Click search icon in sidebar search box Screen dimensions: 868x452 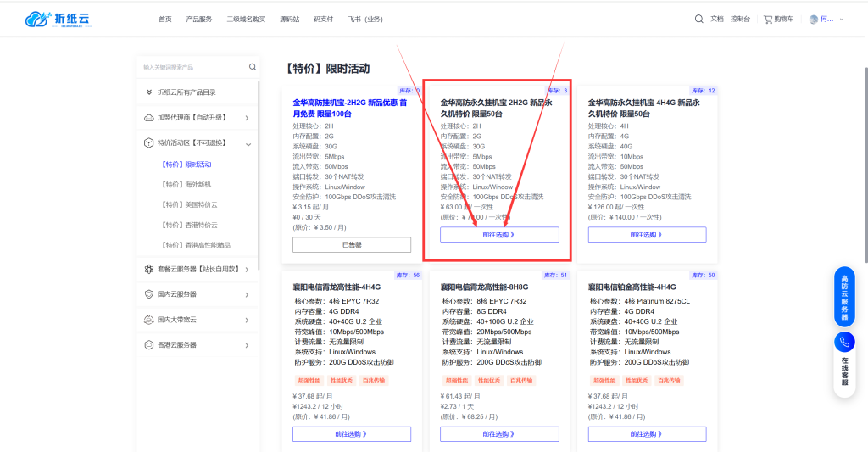(x=253, y=67)
